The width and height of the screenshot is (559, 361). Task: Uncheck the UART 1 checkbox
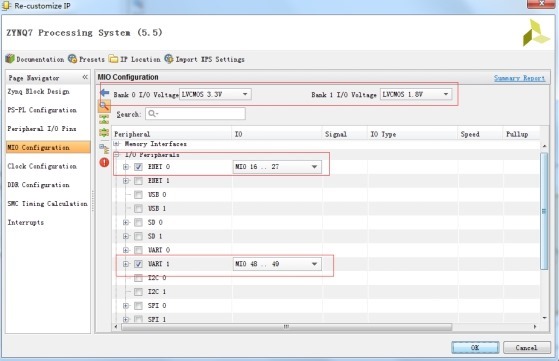click(x=138, y=264)
